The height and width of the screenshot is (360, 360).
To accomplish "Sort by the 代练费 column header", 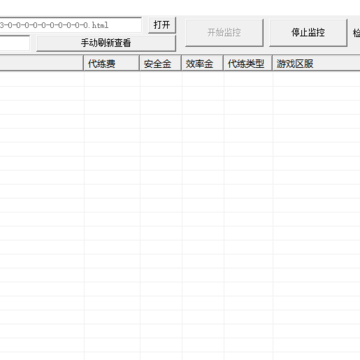I will 111,63.
